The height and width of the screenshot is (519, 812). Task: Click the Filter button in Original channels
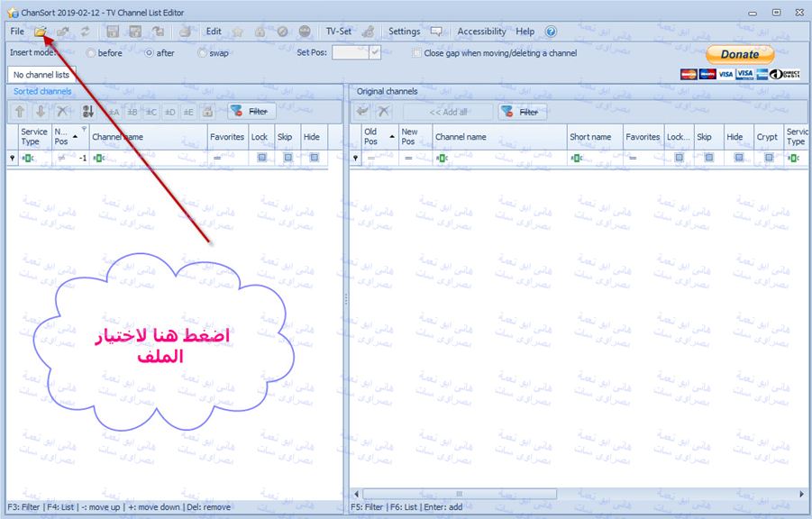(523, 112)
